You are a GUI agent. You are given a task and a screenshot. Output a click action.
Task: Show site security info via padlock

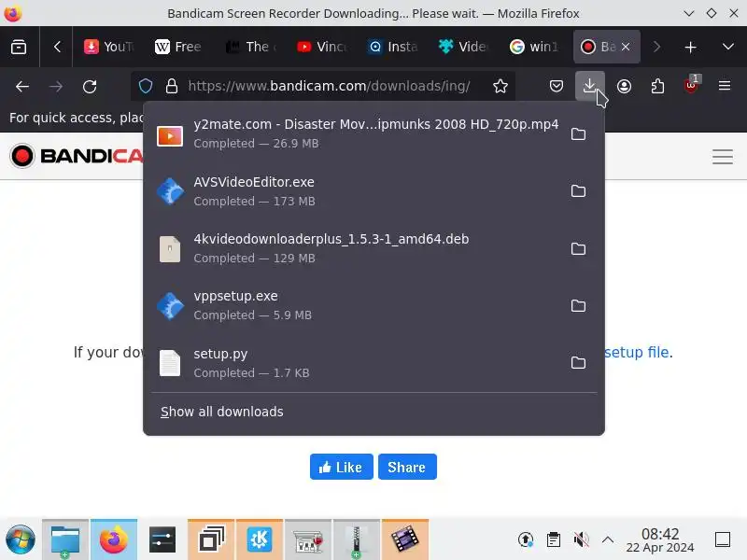172,86
